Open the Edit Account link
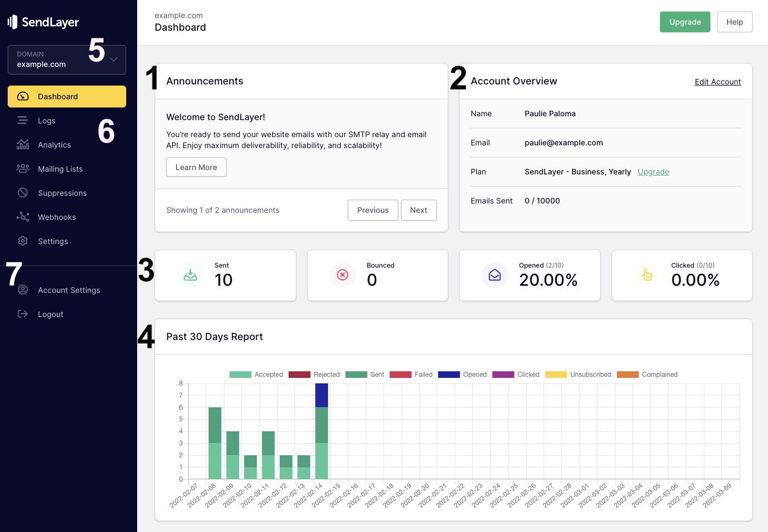 718,81
